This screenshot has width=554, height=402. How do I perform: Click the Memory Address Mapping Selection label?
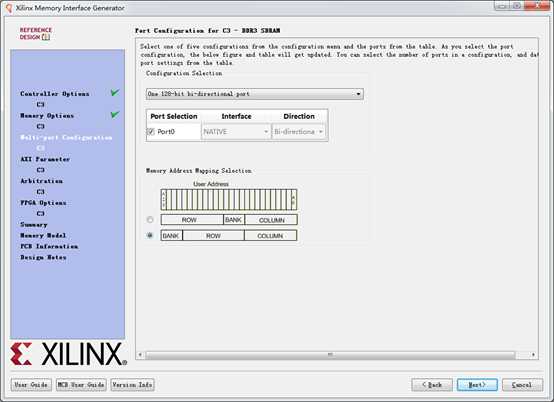coord(199,171)
